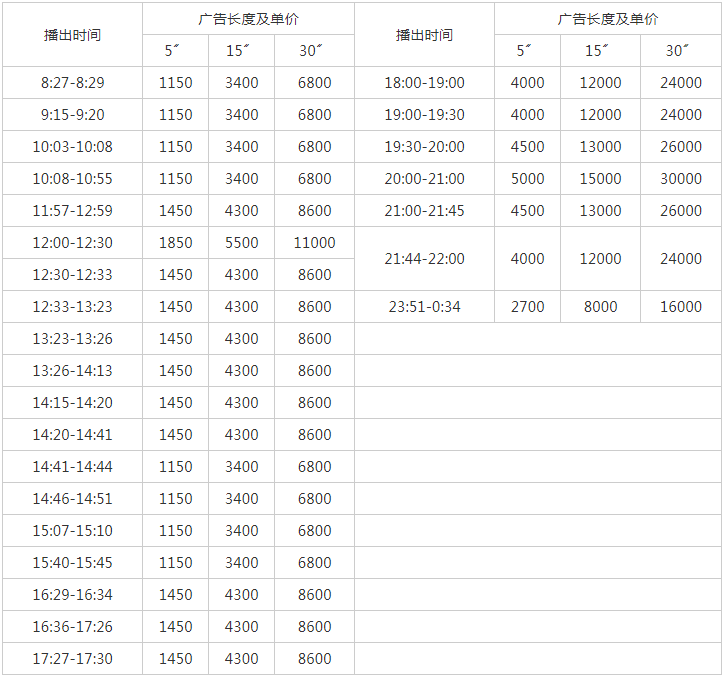Click 1150 in the 8:27-8:29 row

click(176, 83)
